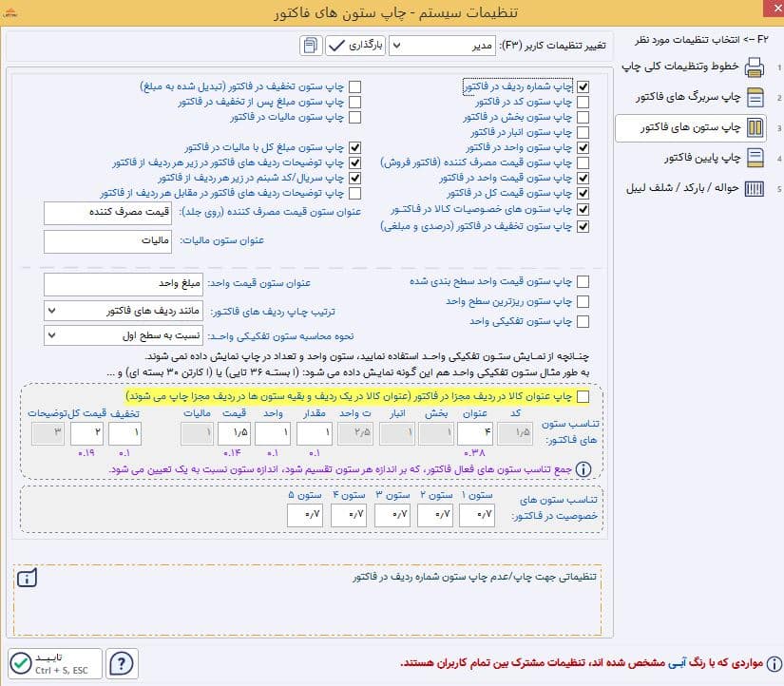The width and height of the screenshot is (784, 686).
Task: Open ترتیب چاپ ردیف های فاکتور dropdown
Action: (x=124, y=311)
